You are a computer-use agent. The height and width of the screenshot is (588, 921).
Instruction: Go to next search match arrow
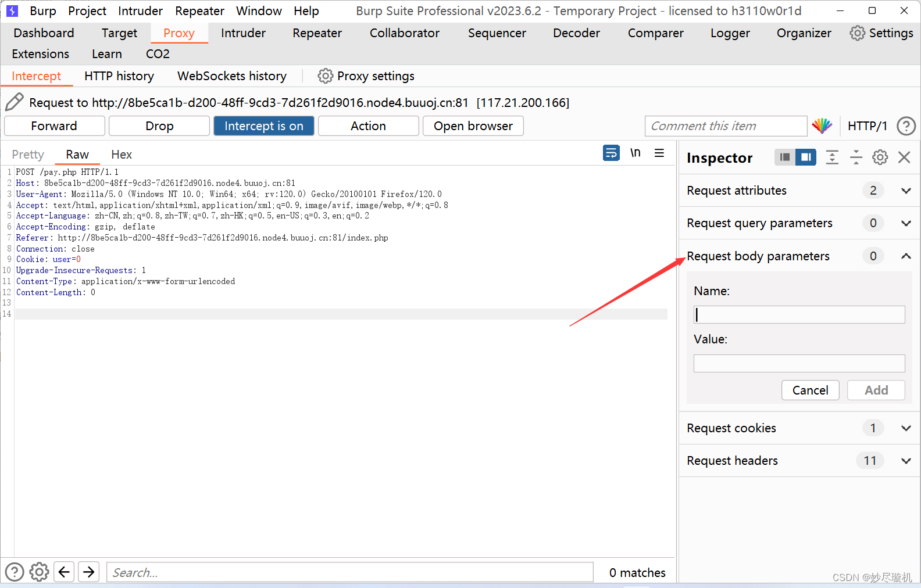(x=88, y=572)
